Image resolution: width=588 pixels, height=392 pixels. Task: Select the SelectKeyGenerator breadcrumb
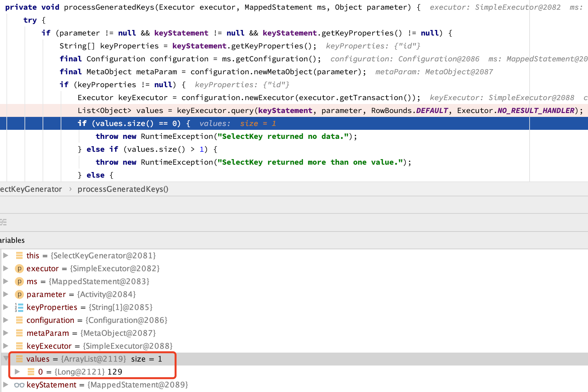point(31,189)
